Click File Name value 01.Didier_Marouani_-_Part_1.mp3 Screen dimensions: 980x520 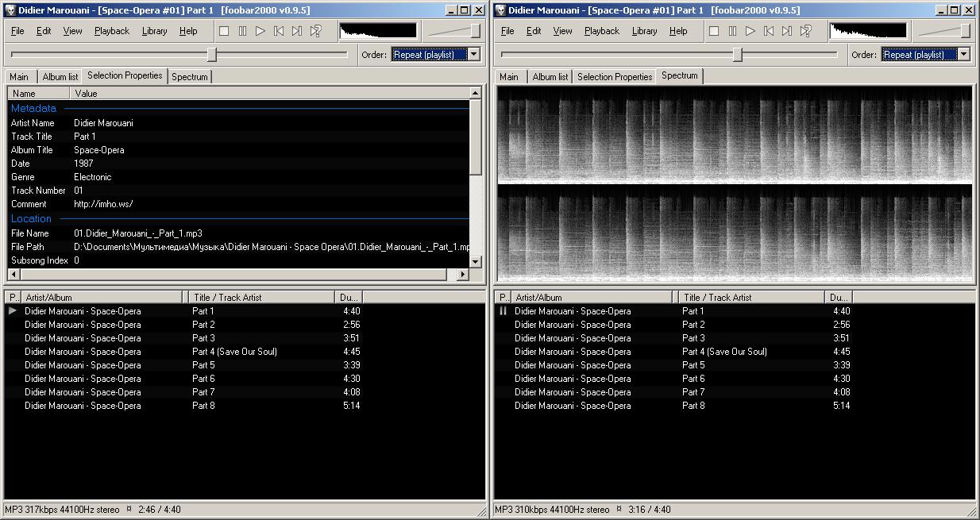pyautogui.click(x=138, y=233)
